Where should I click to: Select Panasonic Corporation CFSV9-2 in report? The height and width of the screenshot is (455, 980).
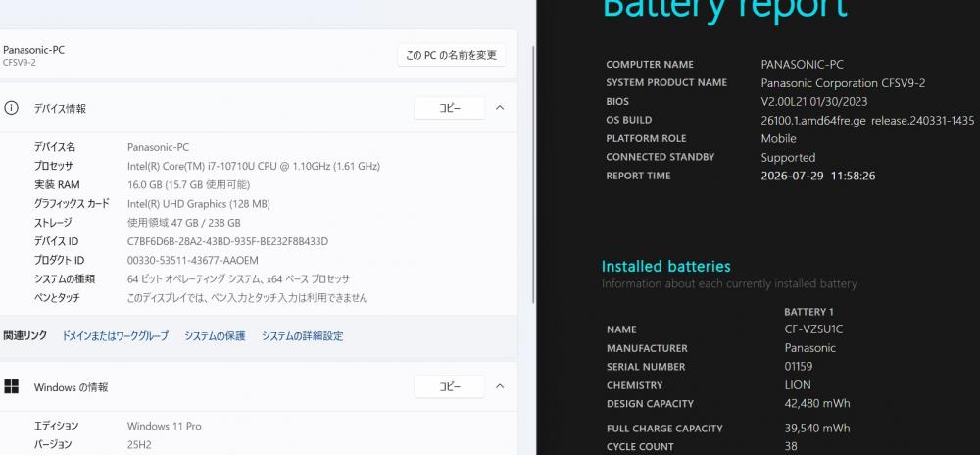coord(843,83)
